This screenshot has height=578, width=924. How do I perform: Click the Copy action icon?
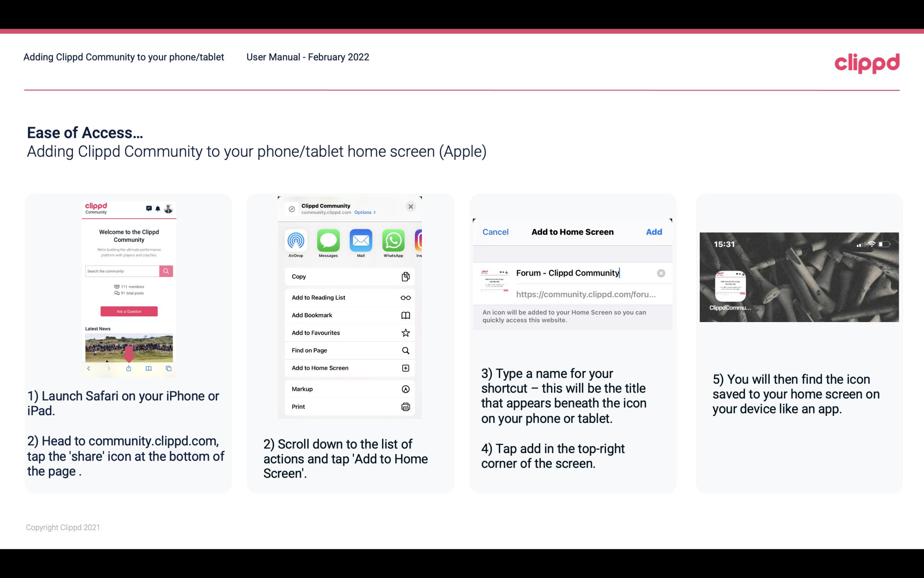[405, 276]
